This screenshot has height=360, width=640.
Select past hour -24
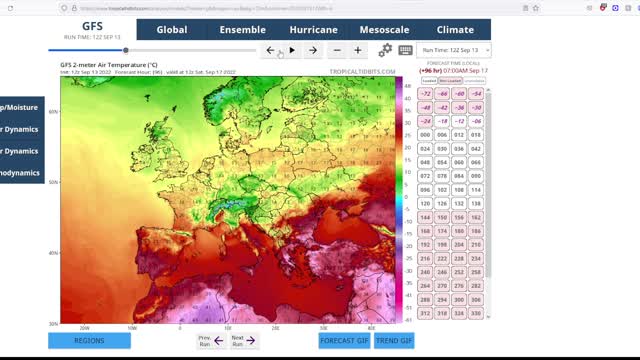[425, 121]
